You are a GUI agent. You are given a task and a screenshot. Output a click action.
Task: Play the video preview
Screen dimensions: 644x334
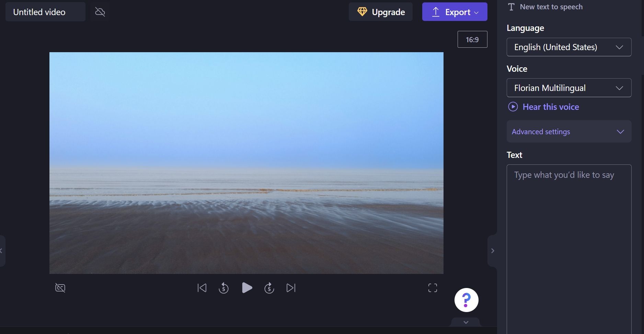pos(247,288)
